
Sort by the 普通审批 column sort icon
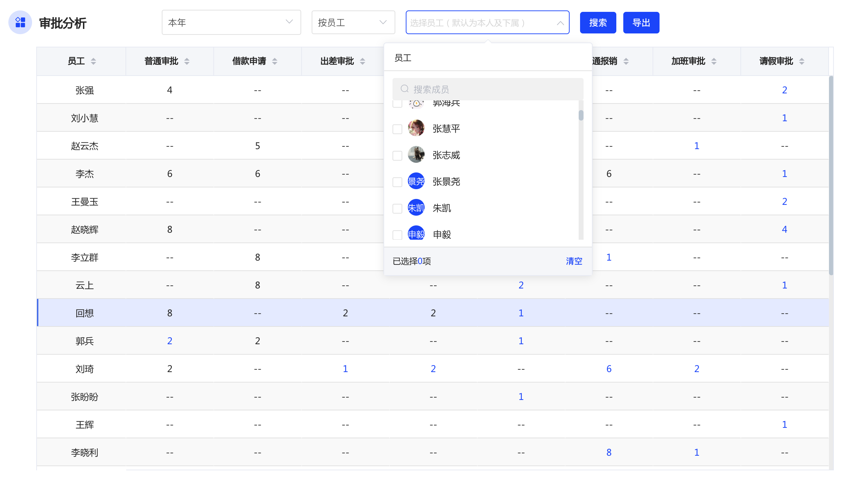[187, 61]
